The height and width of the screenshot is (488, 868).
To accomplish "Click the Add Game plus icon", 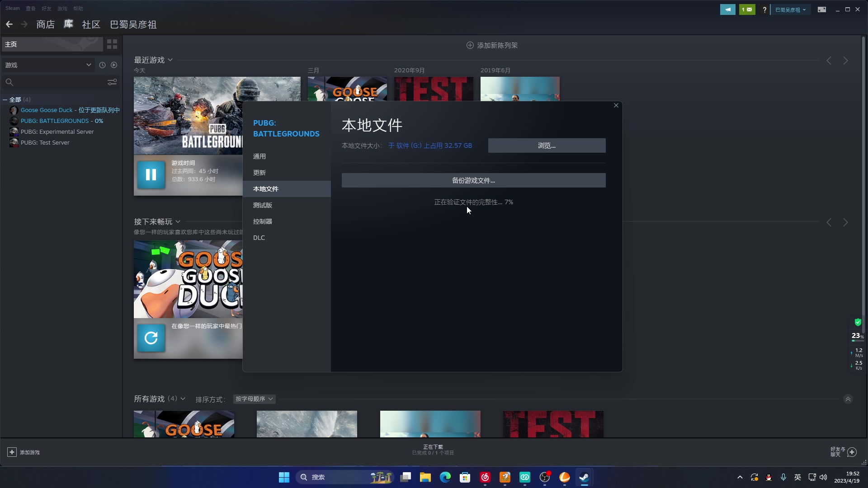I will pyautogui.click(x=12, y=452).
